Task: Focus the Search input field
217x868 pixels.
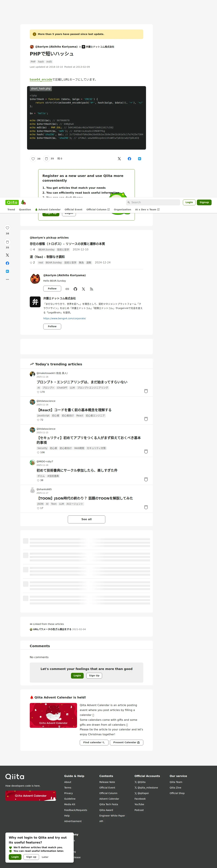Action: [153, 202]
